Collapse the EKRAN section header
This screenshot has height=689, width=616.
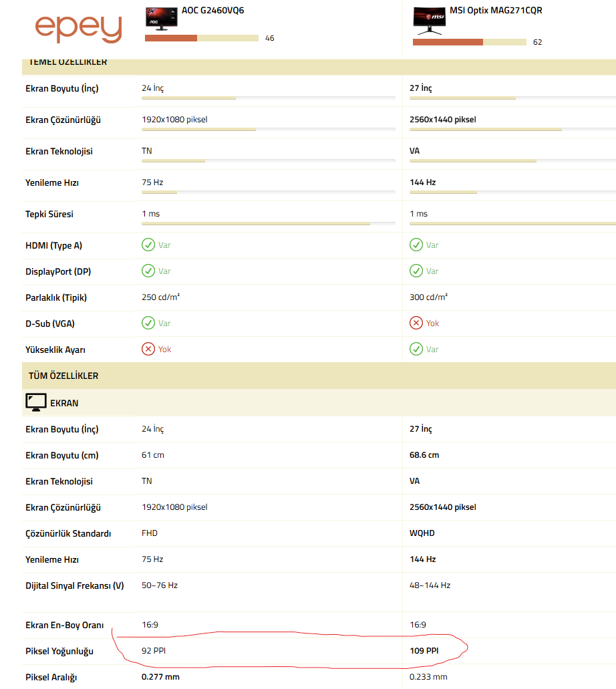click(319, 402)
